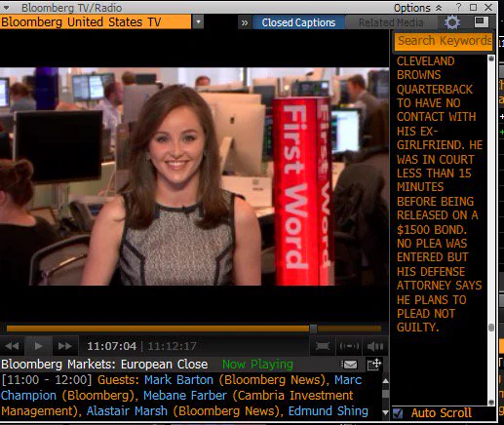
Task: Open Edmund Shing guest link
Action: (x=329, y=410)
